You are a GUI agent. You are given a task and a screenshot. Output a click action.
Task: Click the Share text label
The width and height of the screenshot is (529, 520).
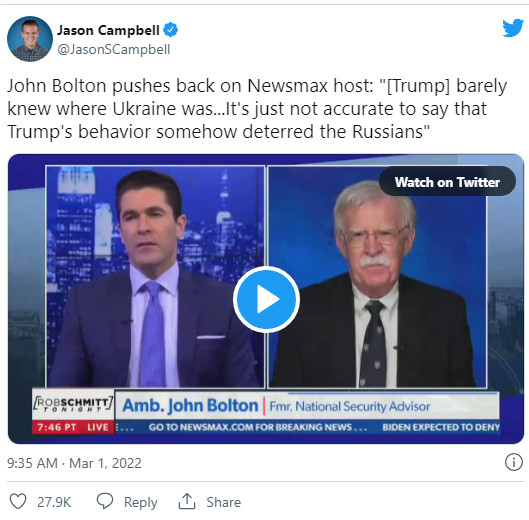coord(224,502)
